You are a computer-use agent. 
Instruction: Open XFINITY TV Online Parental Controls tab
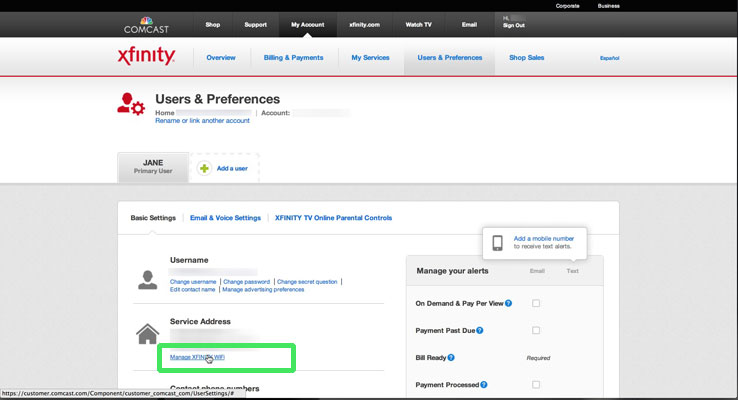coord(333,218)
